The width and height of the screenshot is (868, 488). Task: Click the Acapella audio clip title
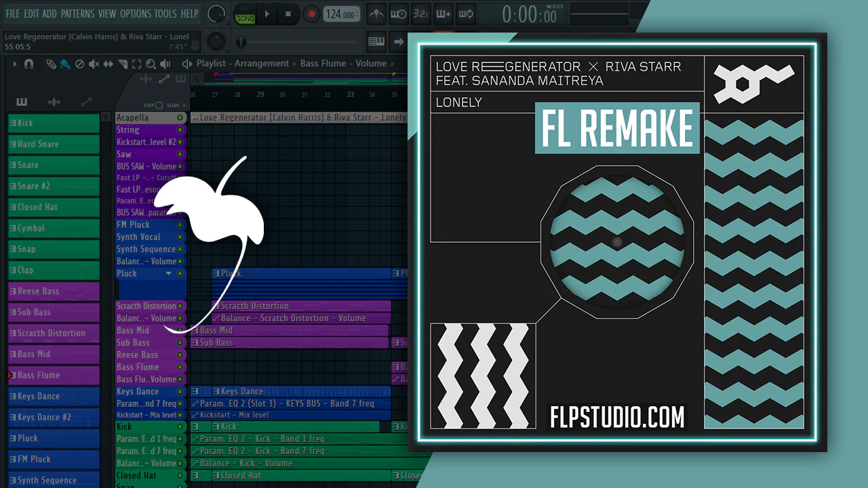[302, 118]
